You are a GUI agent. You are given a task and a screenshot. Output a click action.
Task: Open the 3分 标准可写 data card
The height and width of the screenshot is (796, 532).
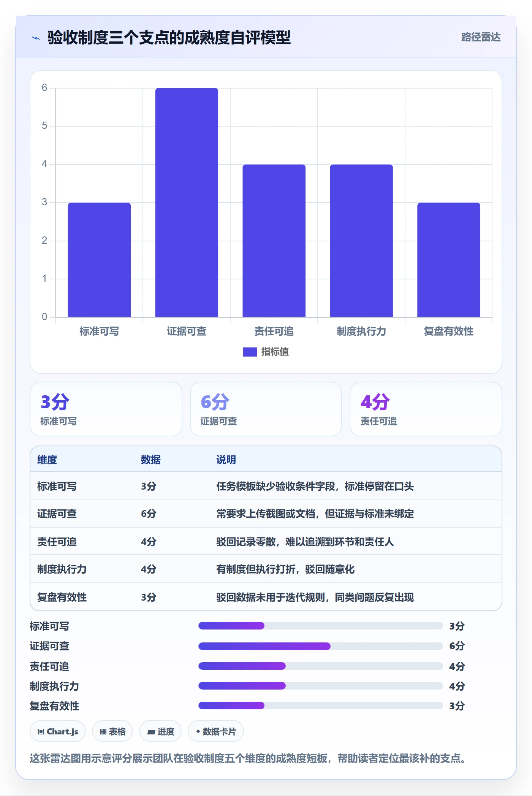106,409
